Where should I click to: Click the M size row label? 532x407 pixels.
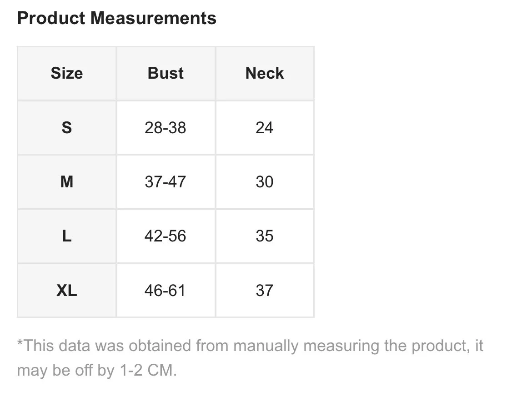click(x=67, y=182)
